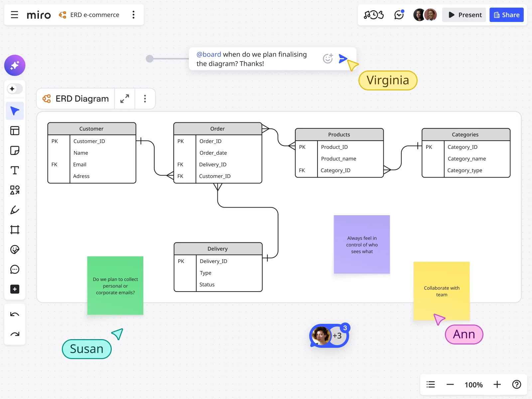Open the board options three-dot menu
Image resolution: width=532 pixels, height=399 pixels.
coord(133,15)
